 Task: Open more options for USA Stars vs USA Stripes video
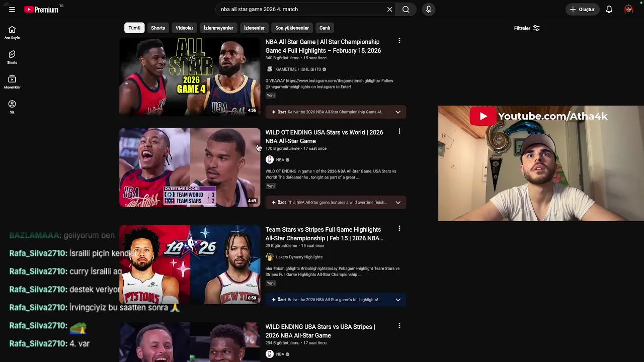coord(399,326)
